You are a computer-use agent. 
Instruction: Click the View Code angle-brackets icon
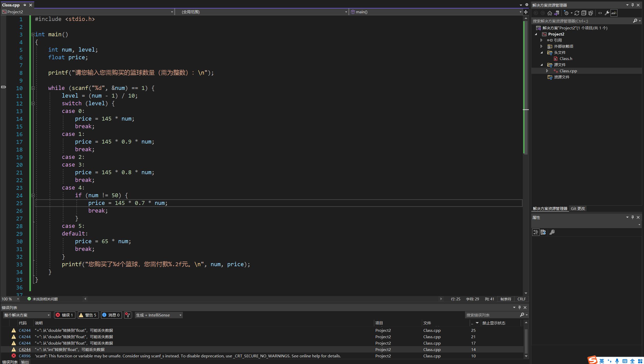(600, 13)
